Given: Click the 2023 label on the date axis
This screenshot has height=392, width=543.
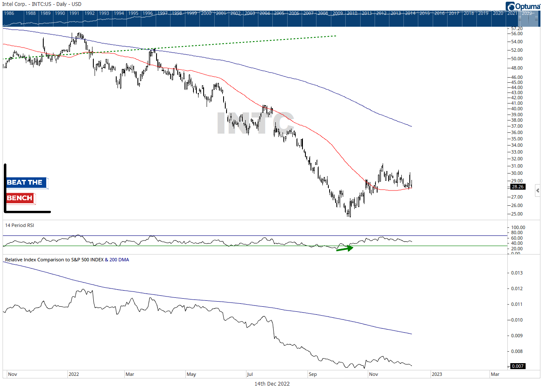Looking at the screenshot, I should (x=437, y=374).
